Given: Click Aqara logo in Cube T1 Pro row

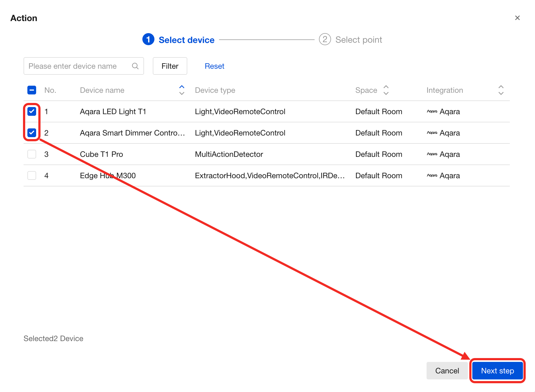Looking at the screenshot, I should coord(432,154).
